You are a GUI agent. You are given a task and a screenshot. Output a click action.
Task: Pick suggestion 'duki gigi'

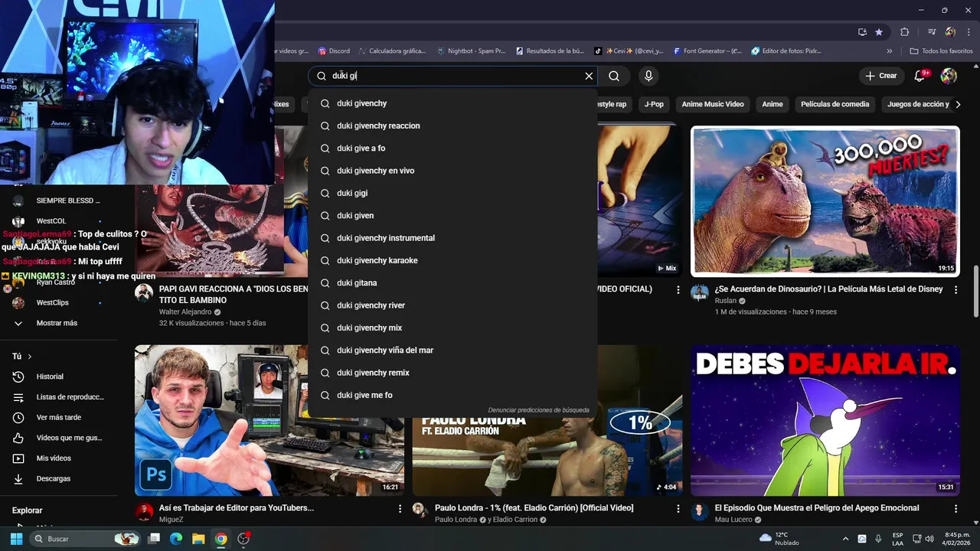[452, 193]
